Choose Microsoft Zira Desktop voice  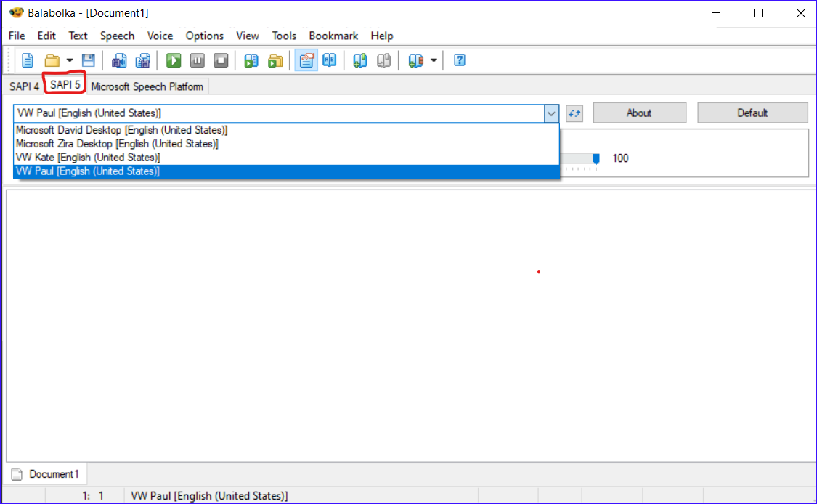286,144
